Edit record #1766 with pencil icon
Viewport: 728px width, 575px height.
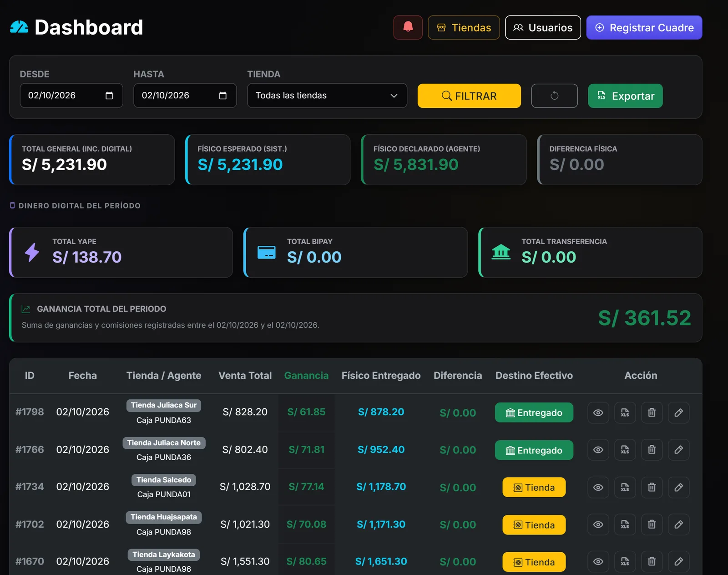point(678,450)
